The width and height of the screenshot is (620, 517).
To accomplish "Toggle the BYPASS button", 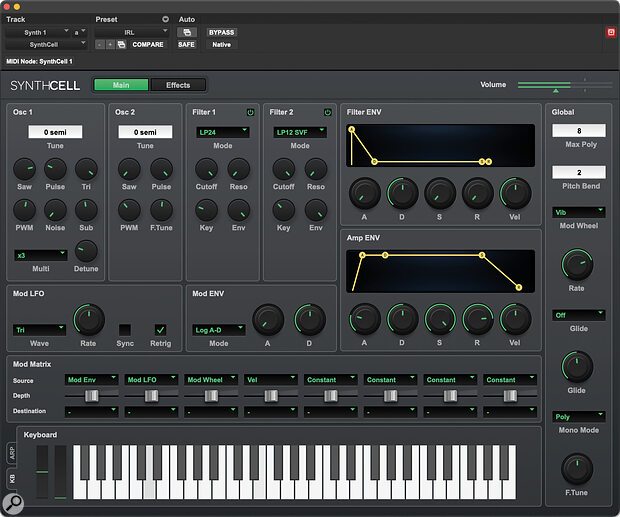I will point(221,32).
